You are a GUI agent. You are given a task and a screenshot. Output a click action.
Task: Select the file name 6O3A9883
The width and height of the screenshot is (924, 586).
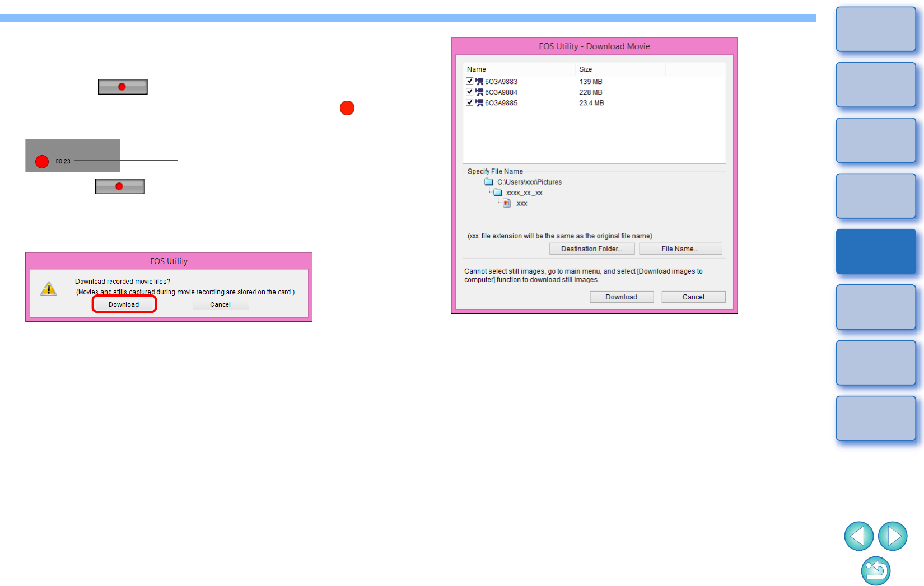point(501,82)
